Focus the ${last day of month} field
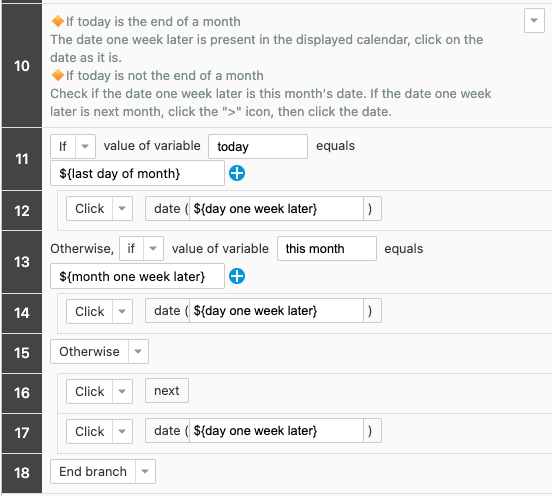The image size is (552, 496). click(137, 173)
